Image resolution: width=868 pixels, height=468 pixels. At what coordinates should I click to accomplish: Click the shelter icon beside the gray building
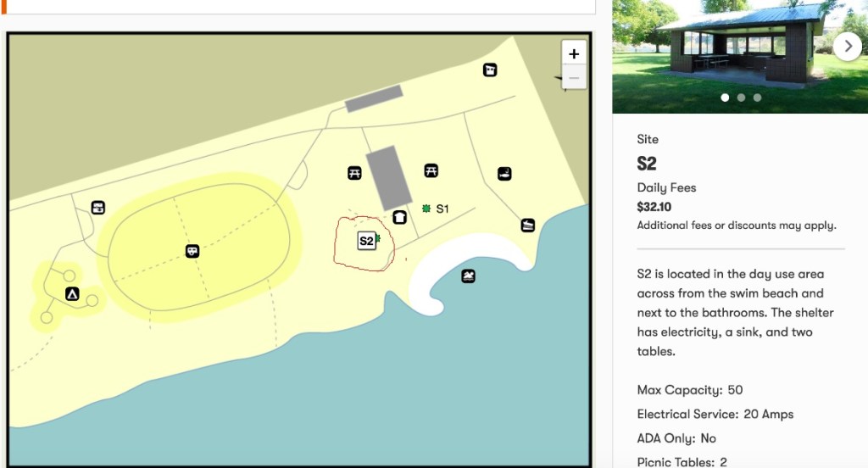[x=399, y=217]
